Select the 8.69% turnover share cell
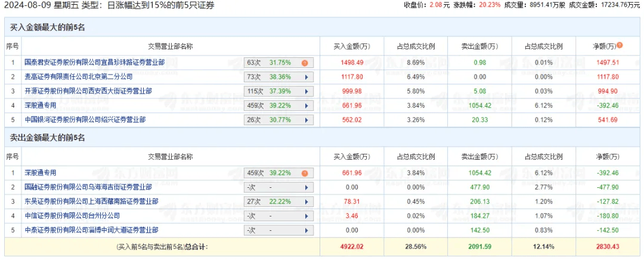The image size is (644, 260). point(416,63)
